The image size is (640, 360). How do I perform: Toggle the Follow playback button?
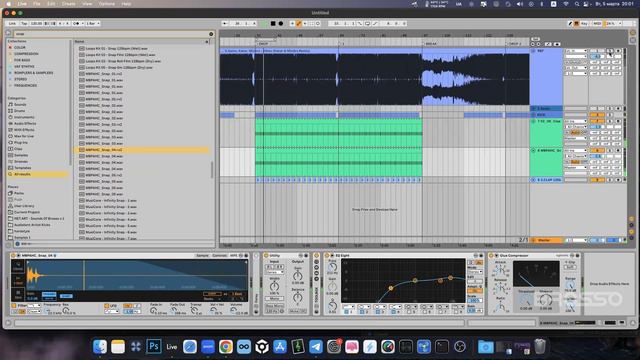(225, 24)
